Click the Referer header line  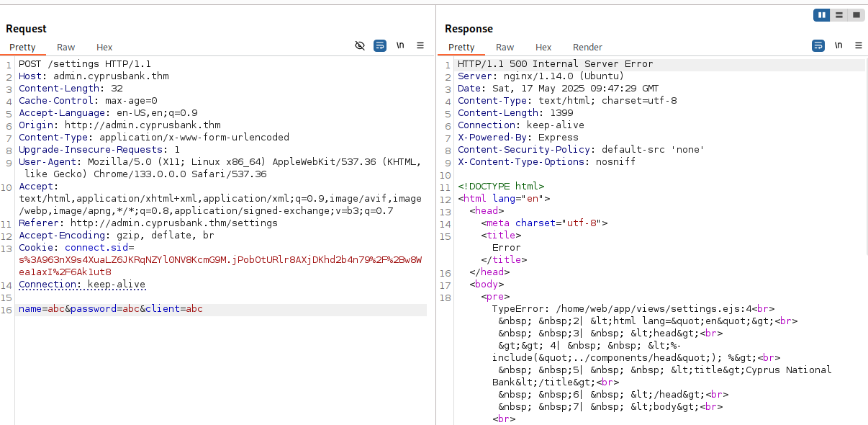click(x=148, y=223)
